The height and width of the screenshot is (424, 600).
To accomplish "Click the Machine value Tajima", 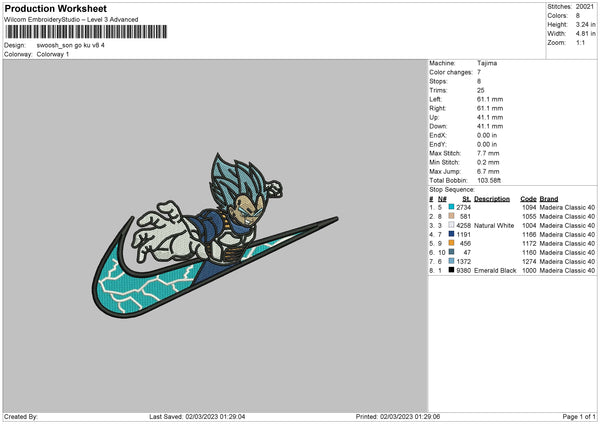I will 487,63.
